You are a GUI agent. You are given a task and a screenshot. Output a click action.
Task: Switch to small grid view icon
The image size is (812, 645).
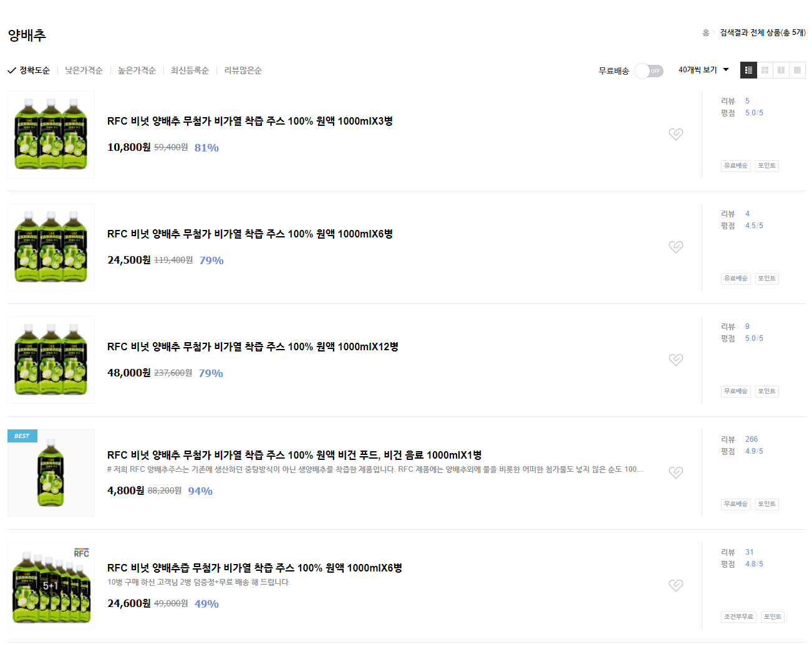pos(765,70)
